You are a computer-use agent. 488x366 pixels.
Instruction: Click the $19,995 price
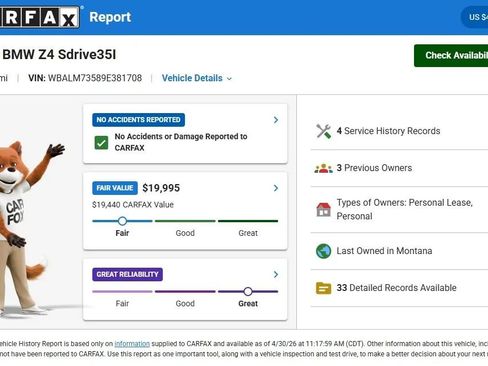coord(161,188)
